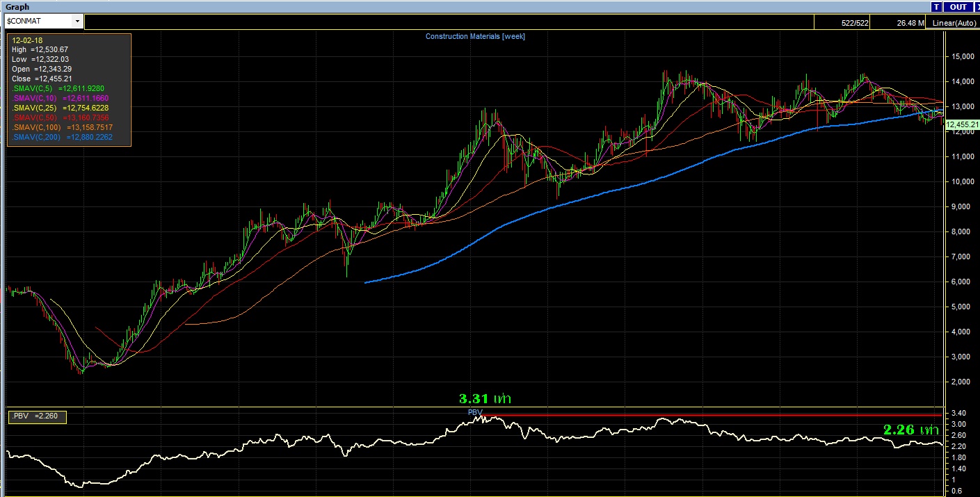The width and height of the screenshot is (980, 497).
Task: Select the SMAV(C,25) yellow legend entry
Action: pyautogui.click(x=63, y=108)
